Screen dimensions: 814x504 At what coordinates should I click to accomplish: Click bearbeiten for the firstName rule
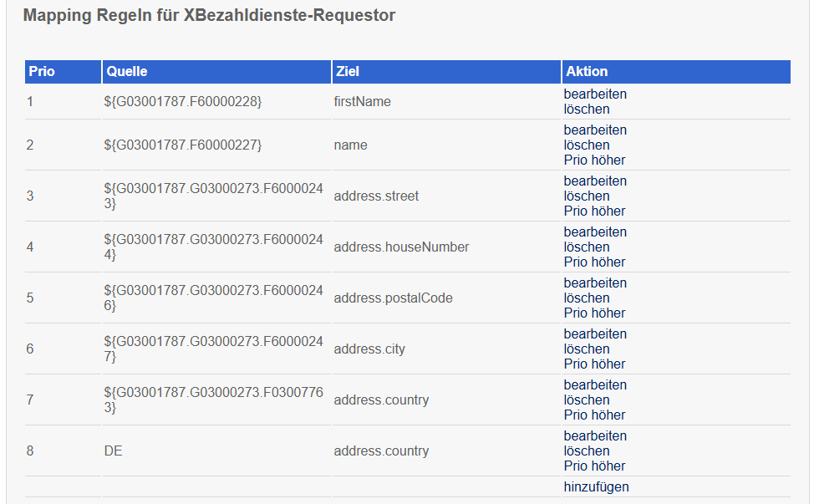point(595,94)
